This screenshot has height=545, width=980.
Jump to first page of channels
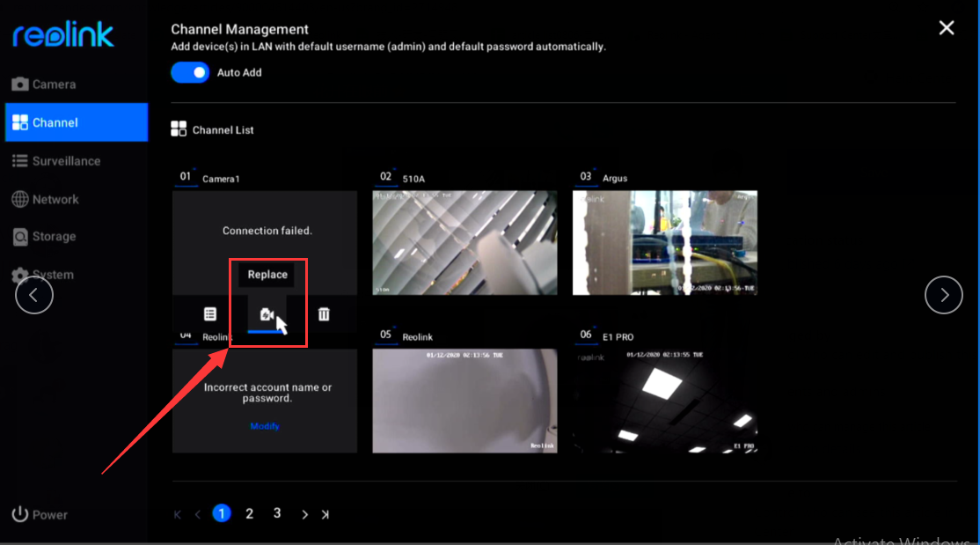tap(178, 514)
